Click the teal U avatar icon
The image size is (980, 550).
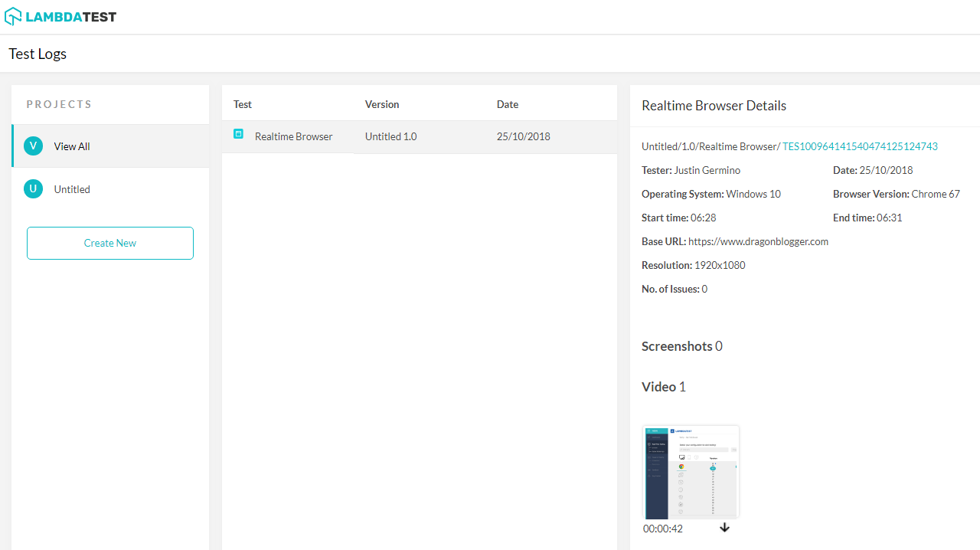click(33, 189)
